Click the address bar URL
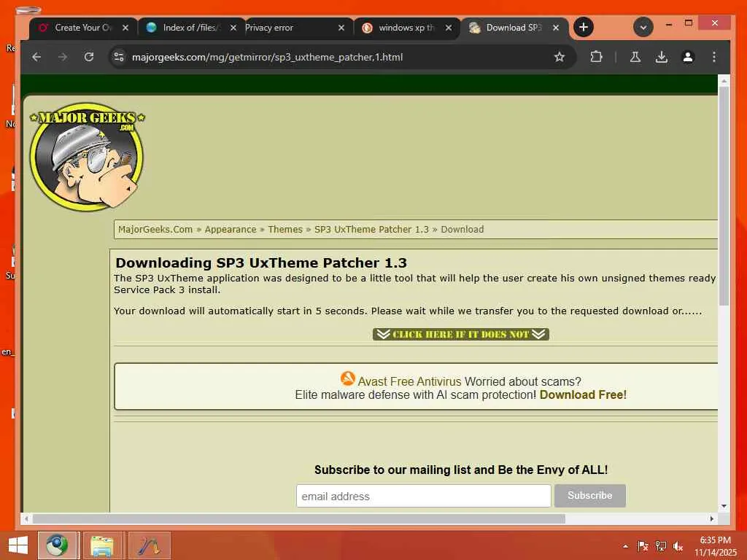The image size is (747, 560). pyautogui.click(x=267, y=57)
